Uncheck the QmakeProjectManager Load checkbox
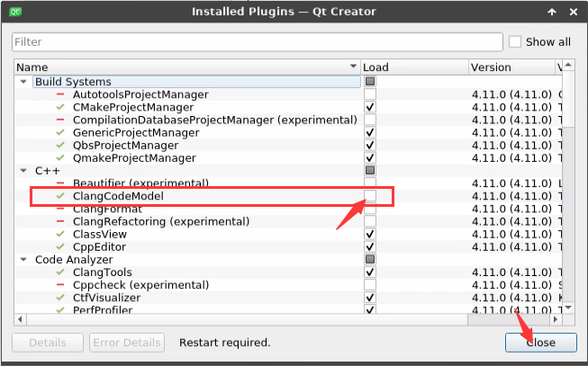The width and height of the screenshot is (588, 366). pos(370,158)
